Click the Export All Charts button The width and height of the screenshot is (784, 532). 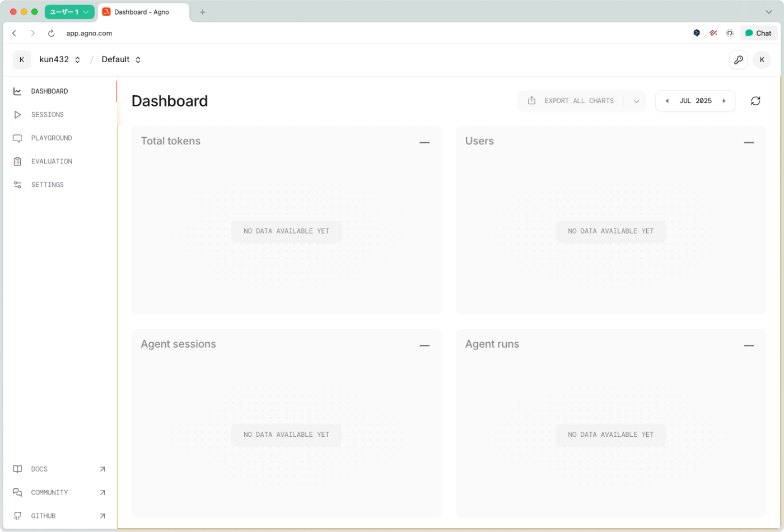[572, 101]
